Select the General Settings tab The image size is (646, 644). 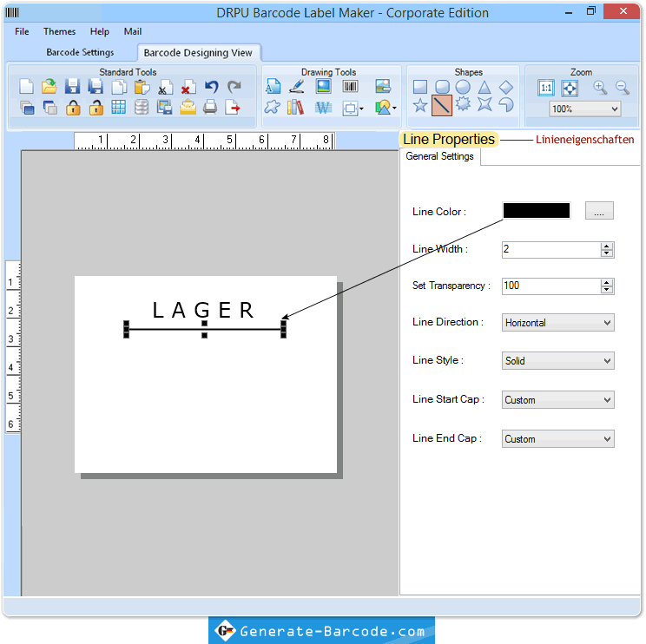[x=439, y=156]
